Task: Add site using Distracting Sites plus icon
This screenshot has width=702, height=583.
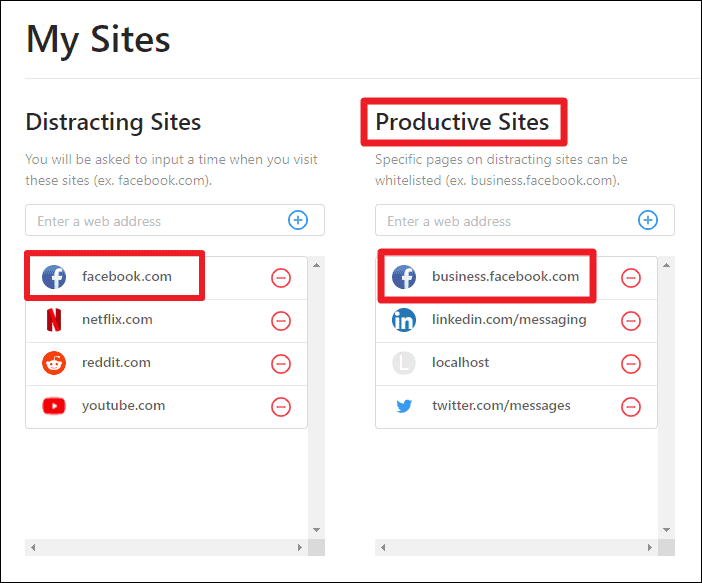Action: [x=298, y=220]
